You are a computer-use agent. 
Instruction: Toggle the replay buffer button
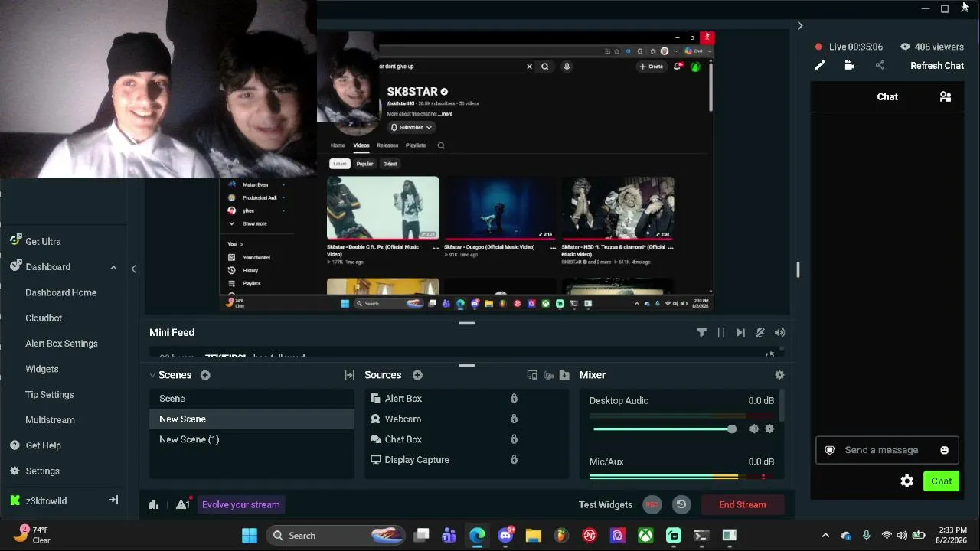click(x=681, y=504)
